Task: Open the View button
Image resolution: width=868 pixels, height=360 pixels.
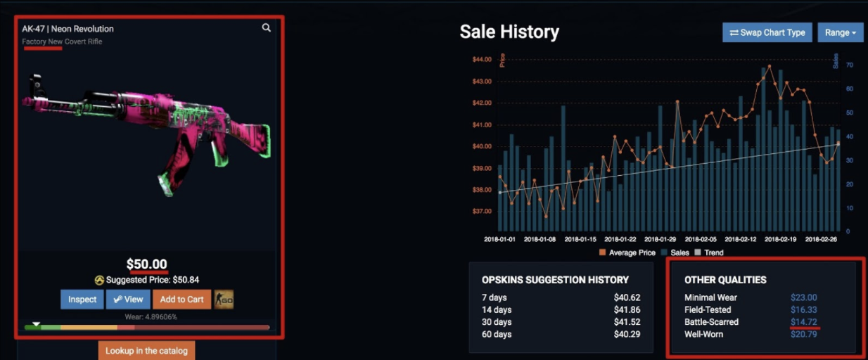Action: tap(128, 300)
